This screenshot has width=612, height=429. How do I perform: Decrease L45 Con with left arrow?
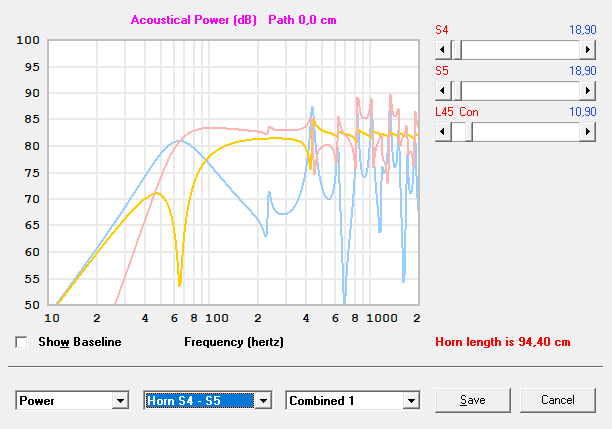tap(443, 132)
